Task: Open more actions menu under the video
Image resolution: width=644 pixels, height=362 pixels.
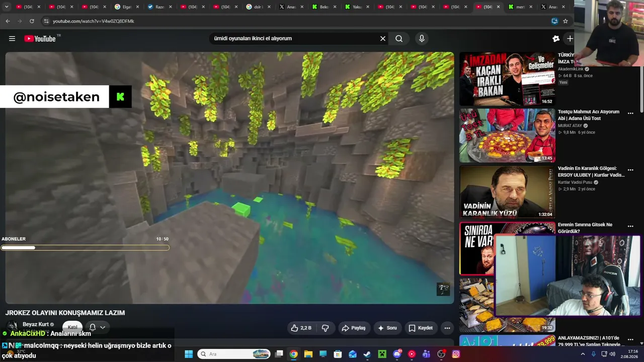Action: [x=447, y=328]
